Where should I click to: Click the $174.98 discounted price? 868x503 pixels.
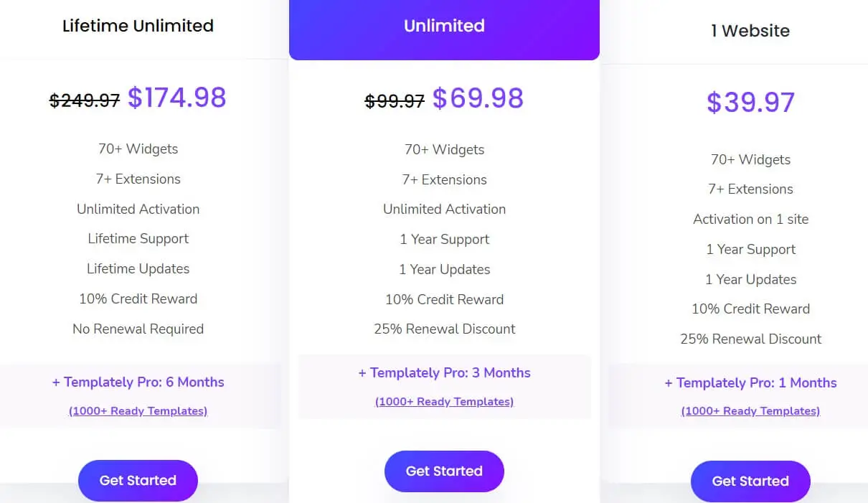(x=177, y=98)
